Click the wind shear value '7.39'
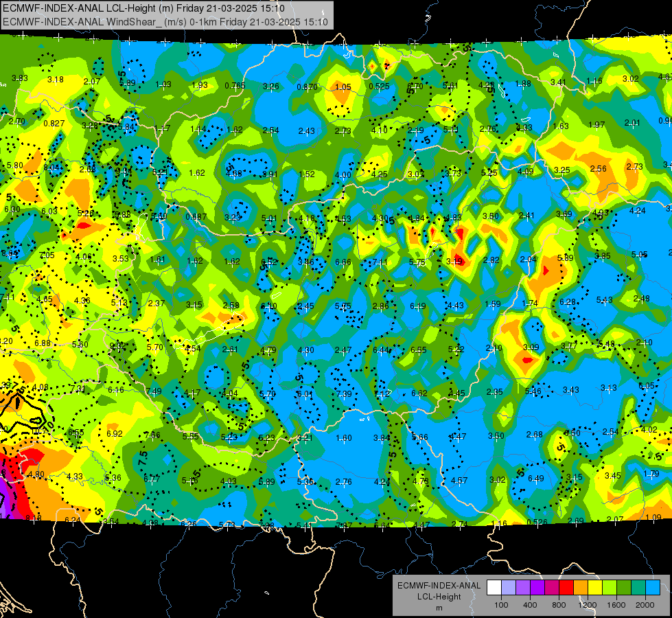 point(344,393)
